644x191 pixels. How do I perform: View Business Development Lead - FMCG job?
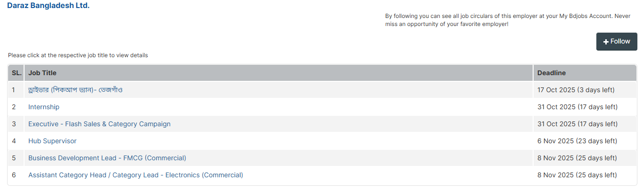click(107, 158)
